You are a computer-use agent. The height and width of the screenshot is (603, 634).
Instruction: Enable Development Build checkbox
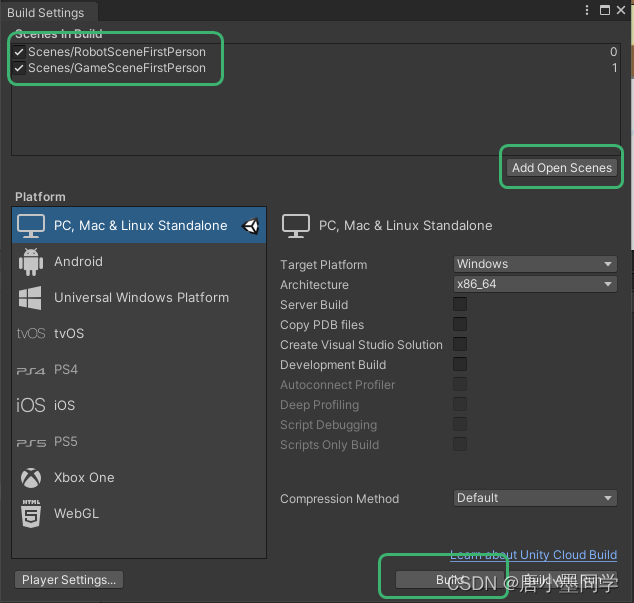tap(460, 364)
